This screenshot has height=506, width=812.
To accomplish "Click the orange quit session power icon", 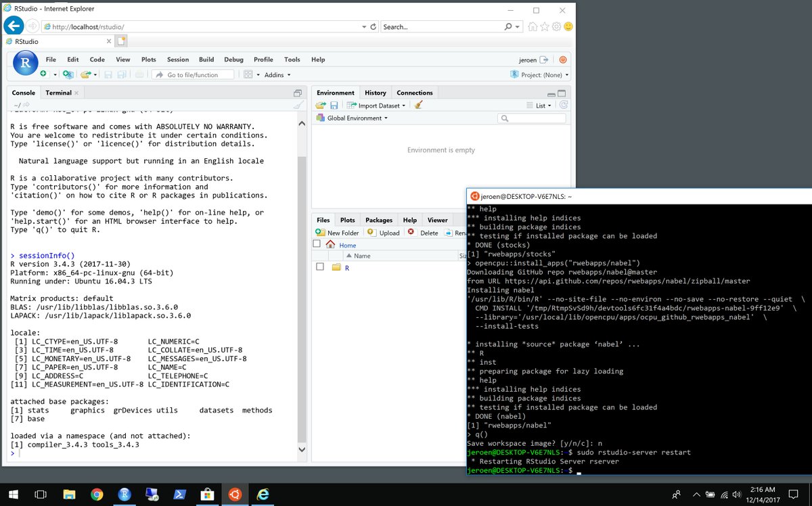I will pos(562,60).
